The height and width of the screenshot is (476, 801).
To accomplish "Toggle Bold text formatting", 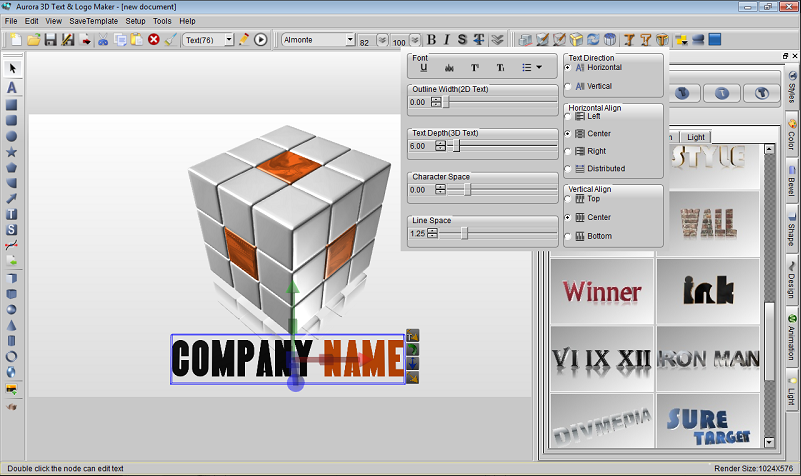I will [432, 40].
